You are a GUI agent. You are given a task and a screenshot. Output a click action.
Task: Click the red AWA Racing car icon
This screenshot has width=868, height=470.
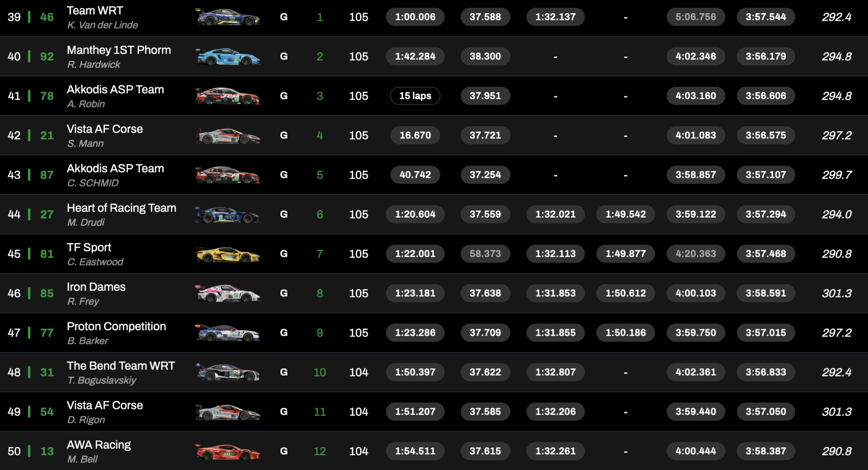click(227, 451)
